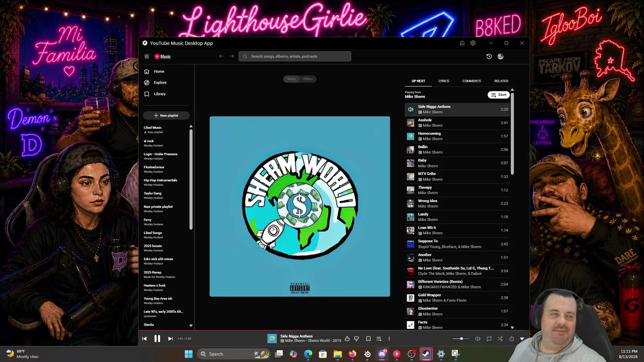Open Microsoft Store from the taskbar
This screenshot has height=362, width=644.
(323, 354)
